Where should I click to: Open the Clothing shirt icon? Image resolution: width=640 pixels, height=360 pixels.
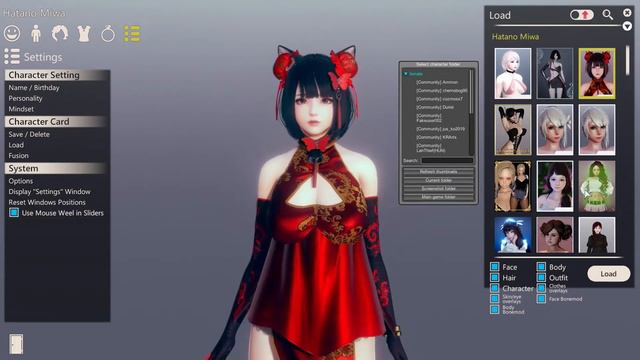tap(84, 33)
